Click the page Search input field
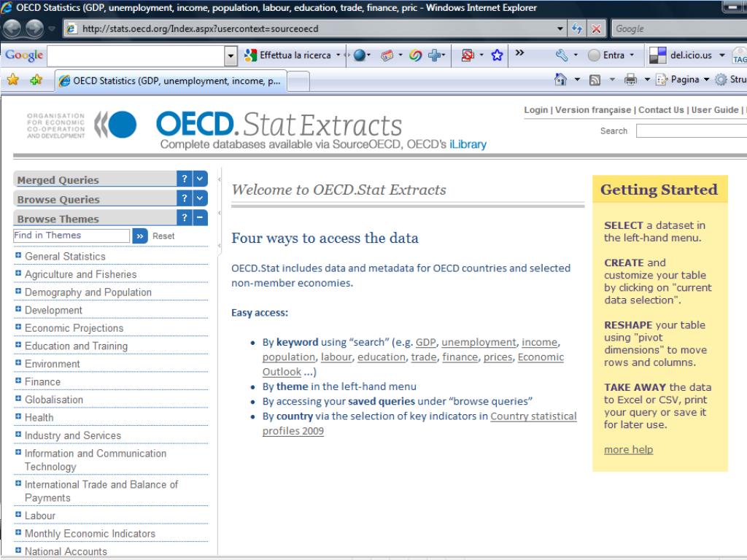 click(x=691, y=131)
